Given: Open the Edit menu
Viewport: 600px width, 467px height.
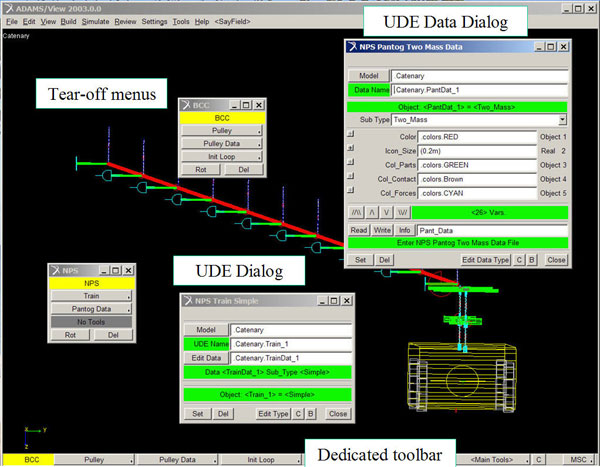Looking at the screenshot, I should [29, 22].
